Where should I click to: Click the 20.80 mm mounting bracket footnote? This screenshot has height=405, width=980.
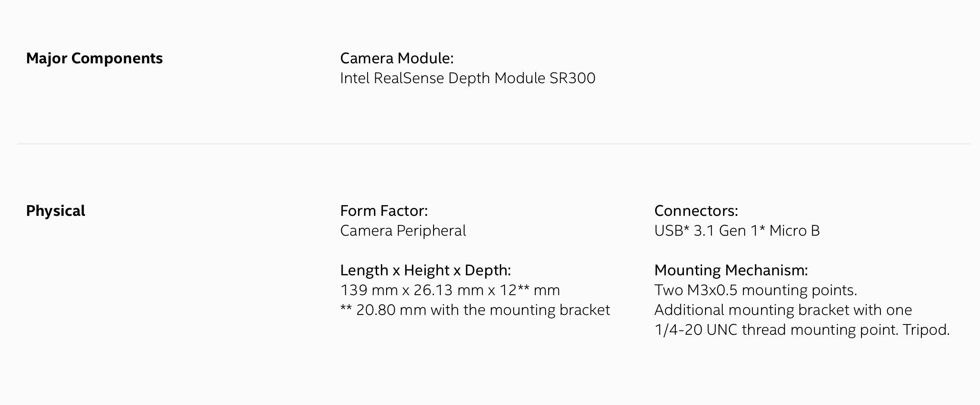(x=475, y=310)
